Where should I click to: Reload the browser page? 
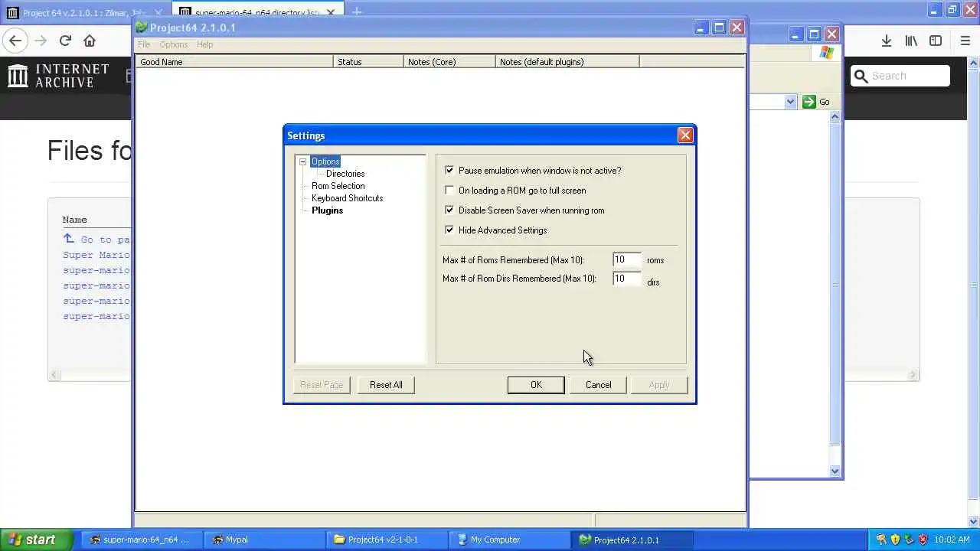[65, 41]
